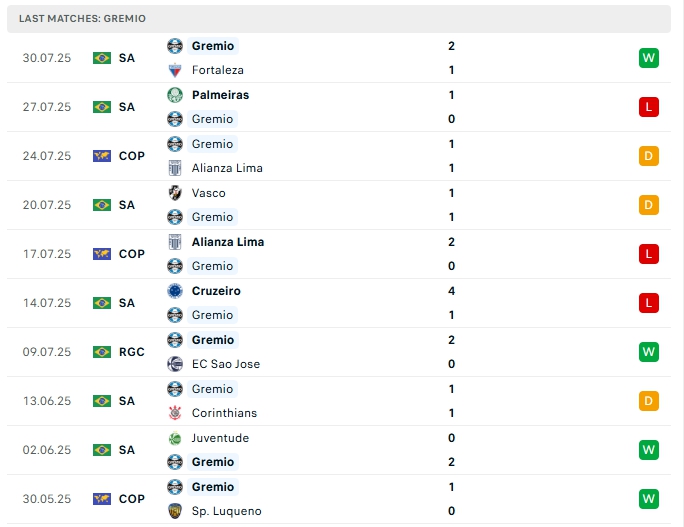Click the orange D badge for Vasco match
The image size is (684, 527).
(649, 205)
